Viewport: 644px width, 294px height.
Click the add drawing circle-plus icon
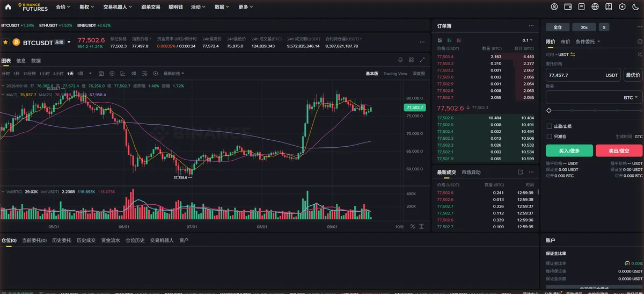point(112,73)
